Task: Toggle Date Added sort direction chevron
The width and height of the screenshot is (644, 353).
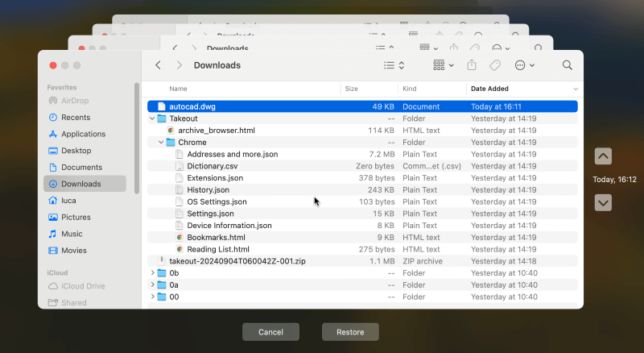Action: [576, 89]
